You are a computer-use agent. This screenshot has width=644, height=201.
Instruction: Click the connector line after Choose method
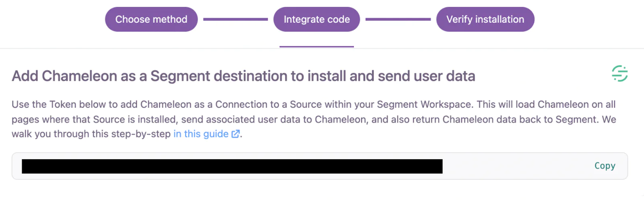[x=235, y=19]
